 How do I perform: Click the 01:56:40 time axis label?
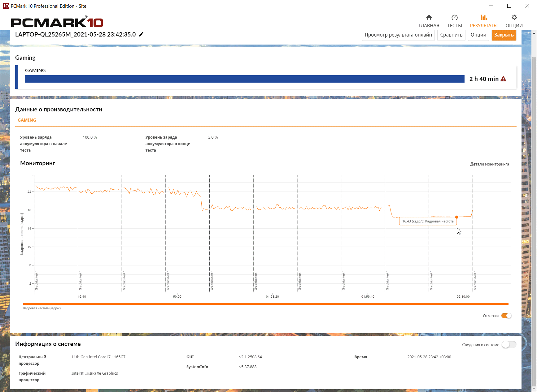[x=368, y=296]
